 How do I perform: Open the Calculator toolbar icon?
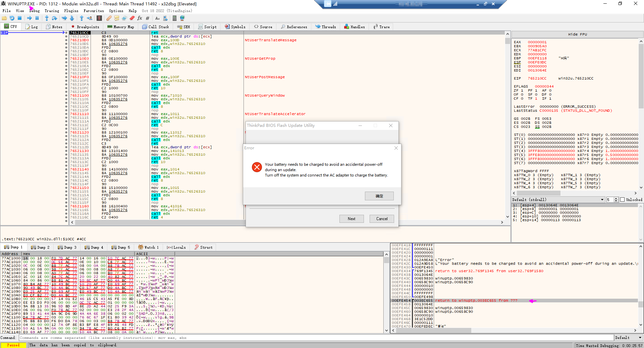pos(175,18)
